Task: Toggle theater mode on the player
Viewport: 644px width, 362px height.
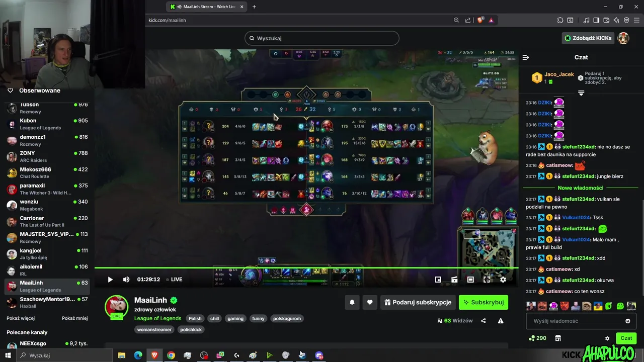Action: coord(470,280)
